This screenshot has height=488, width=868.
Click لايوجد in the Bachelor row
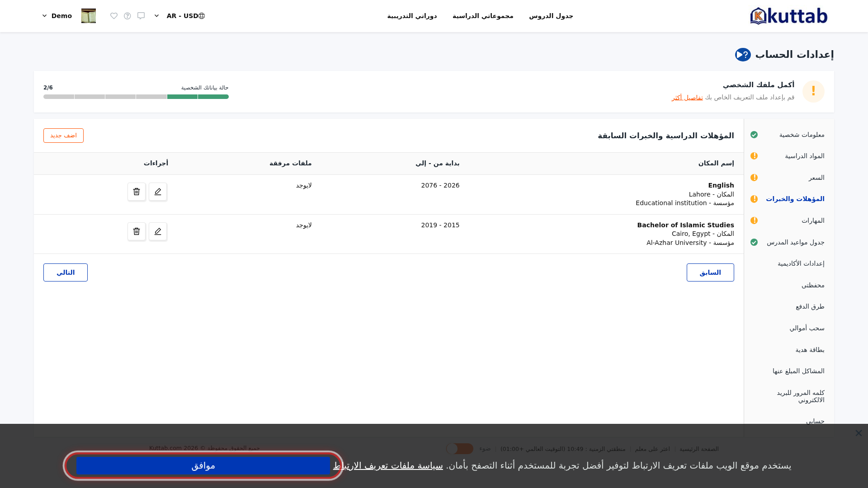[304, 225]
